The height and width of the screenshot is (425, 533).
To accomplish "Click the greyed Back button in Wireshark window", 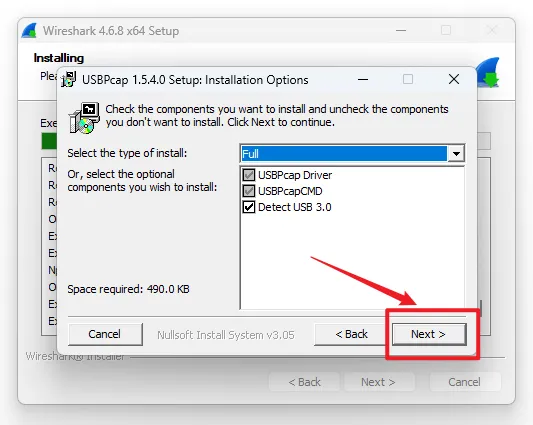I will pyautogui.click(x=305, y=382).
